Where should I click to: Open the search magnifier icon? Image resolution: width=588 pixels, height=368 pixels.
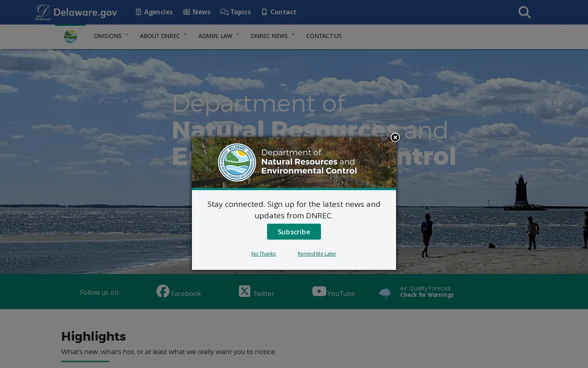tap(524, 12)
